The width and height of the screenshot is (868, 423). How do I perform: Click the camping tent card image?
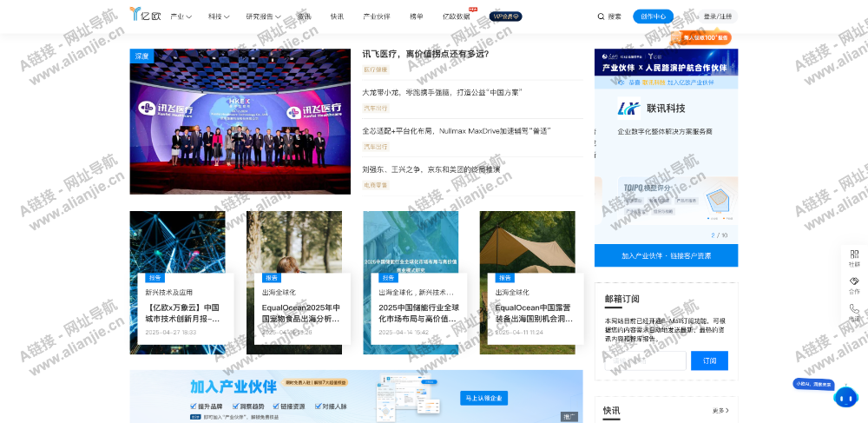pos(527,241)
